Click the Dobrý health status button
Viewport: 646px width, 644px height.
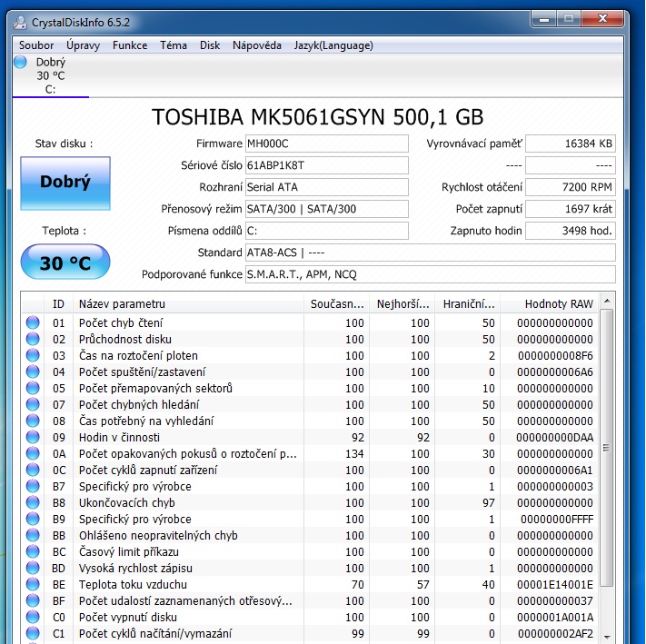coord(65,183)
